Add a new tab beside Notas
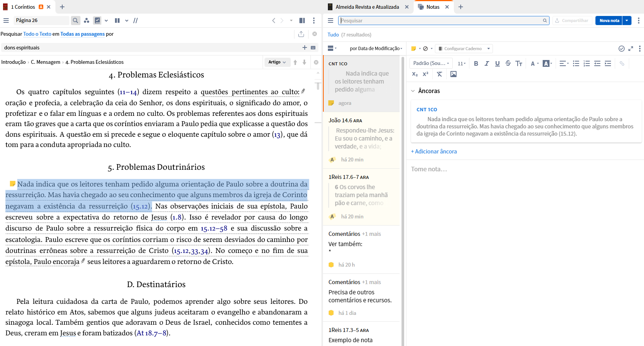 (461, 7)
